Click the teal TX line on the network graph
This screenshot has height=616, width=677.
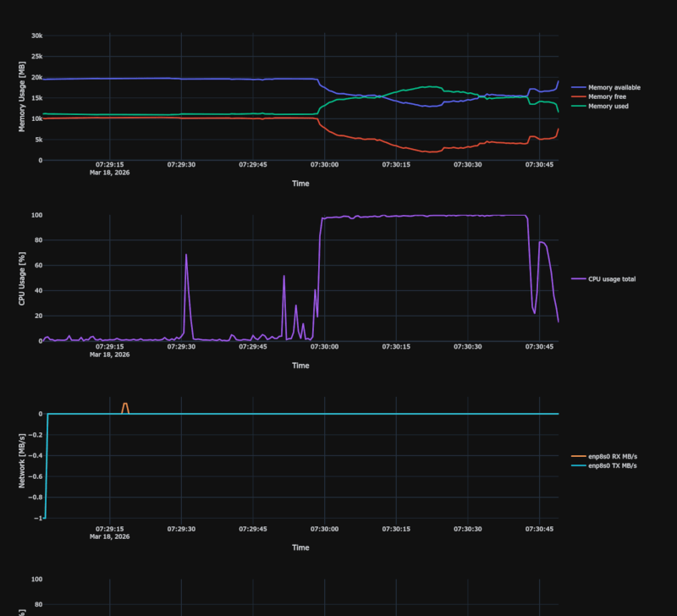(338, 414)
